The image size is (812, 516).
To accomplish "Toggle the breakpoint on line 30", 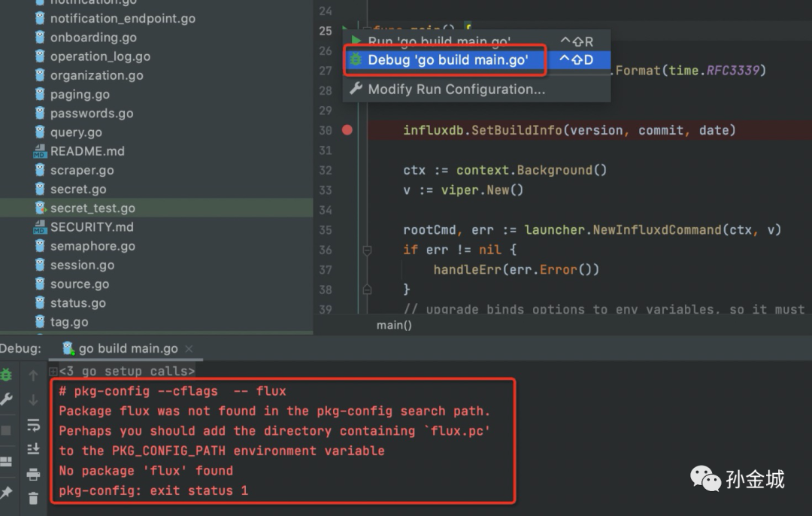I will click(347, 130).
